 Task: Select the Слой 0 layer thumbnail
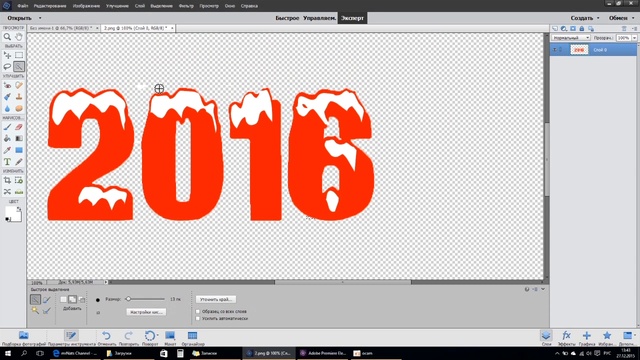point(579,50)
